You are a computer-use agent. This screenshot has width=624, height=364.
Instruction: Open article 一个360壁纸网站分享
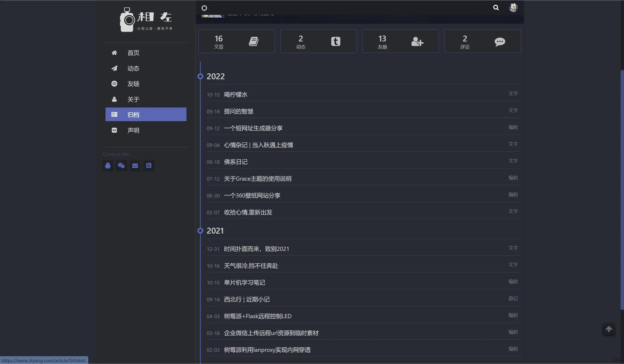click(252, 196)
